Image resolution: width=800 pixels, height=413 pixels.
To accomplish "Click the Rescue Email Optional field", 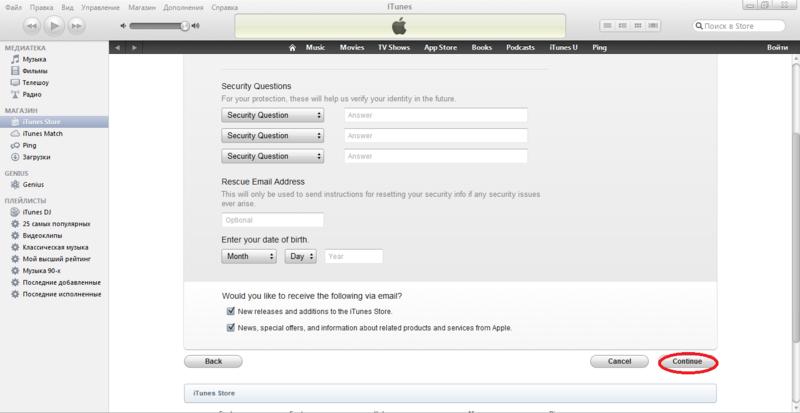I will (x=272, y=220).
